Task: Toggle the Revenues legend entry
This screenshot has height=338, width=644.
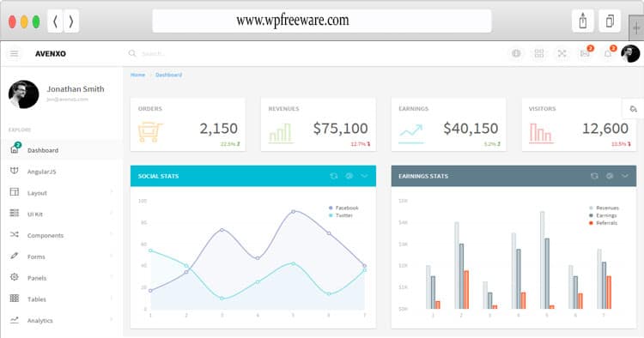Action: pos(604,208)
